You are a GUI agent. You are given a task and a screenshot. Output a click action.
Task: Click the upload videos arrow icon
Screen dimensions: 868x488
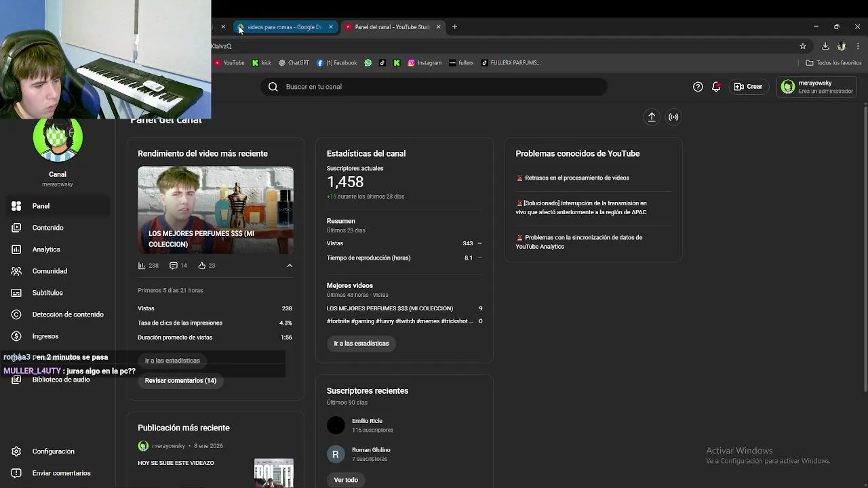click(x=652, y=117)
